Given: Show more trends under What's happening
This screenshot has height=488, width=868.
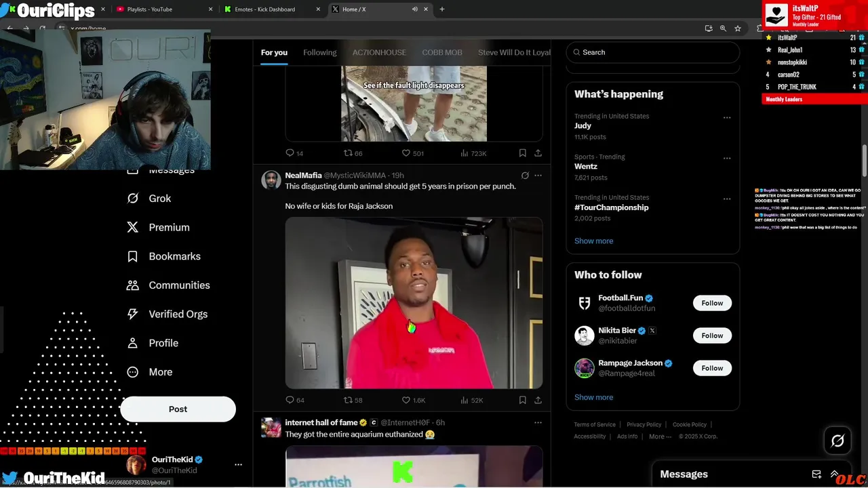Looking at the screenshot, I should pos(593,241).
